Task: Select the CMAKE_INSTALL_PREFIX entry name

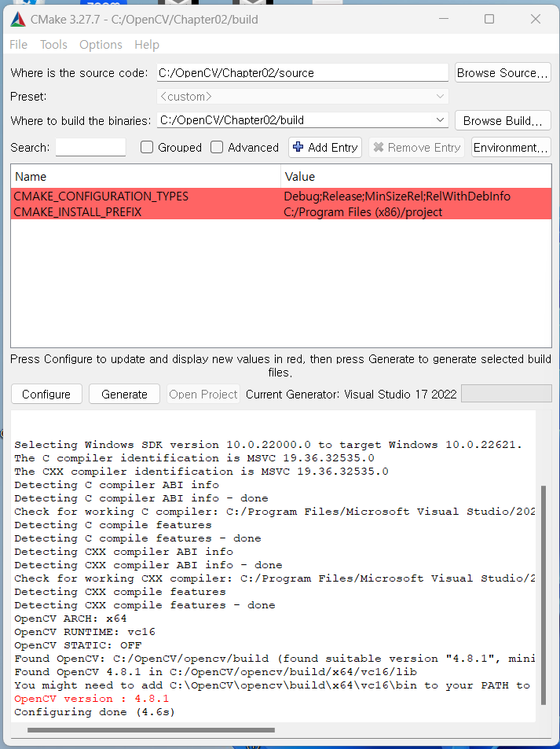Action: [x=78, y=212]
